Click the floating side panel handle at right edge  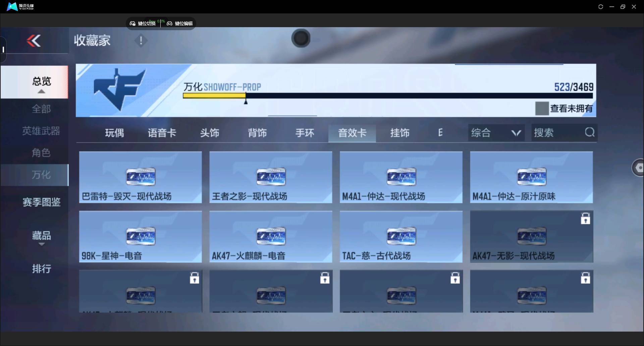tap(638, 168)
